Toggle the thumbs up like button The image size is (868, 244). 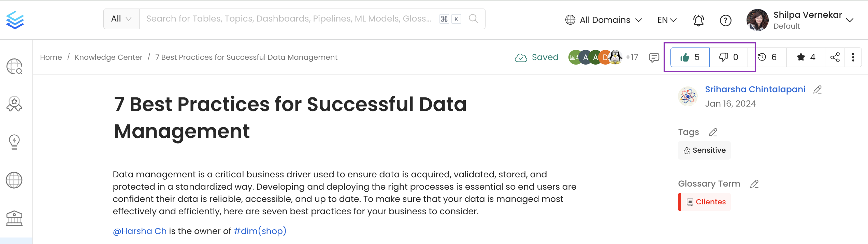(690, 57)
